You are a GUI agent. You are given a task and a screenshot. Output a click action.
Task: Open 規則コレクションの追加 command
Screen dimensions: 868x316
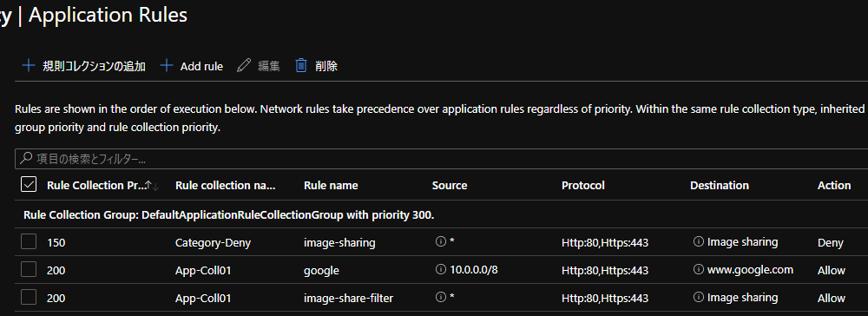point(83,66)
